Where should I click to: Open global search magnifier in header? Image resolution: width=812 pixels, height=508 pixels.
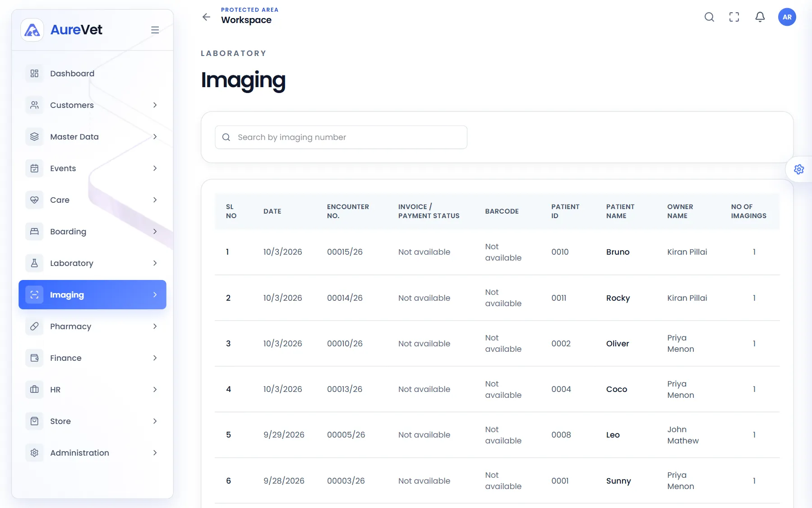tap(709, 17)
